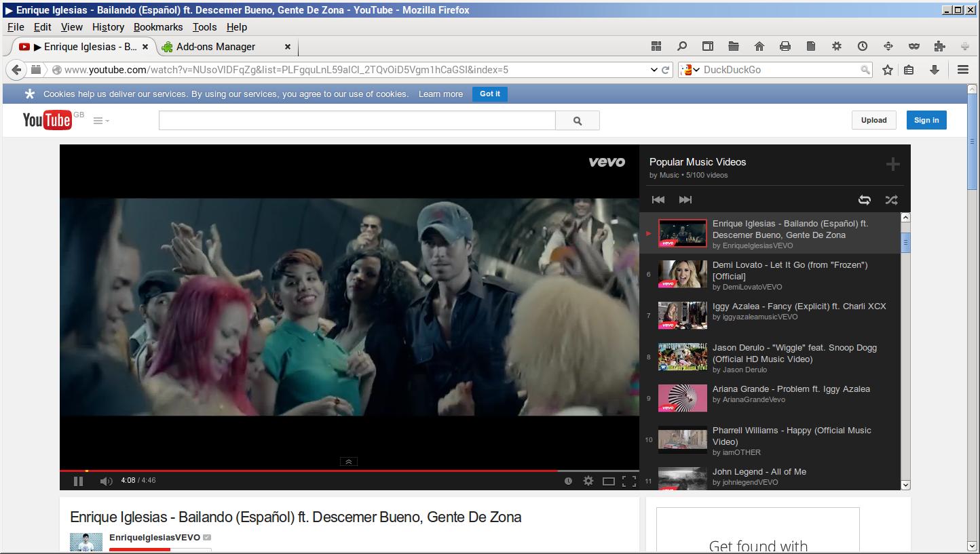Toggle playlist repeat mode
980x554 pixels.
pos(864,199)
